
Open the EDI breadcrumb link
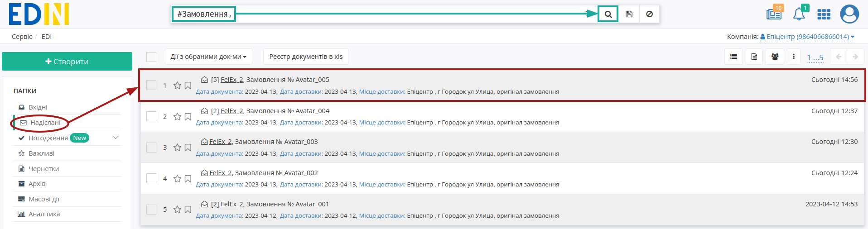coord(47,37)
